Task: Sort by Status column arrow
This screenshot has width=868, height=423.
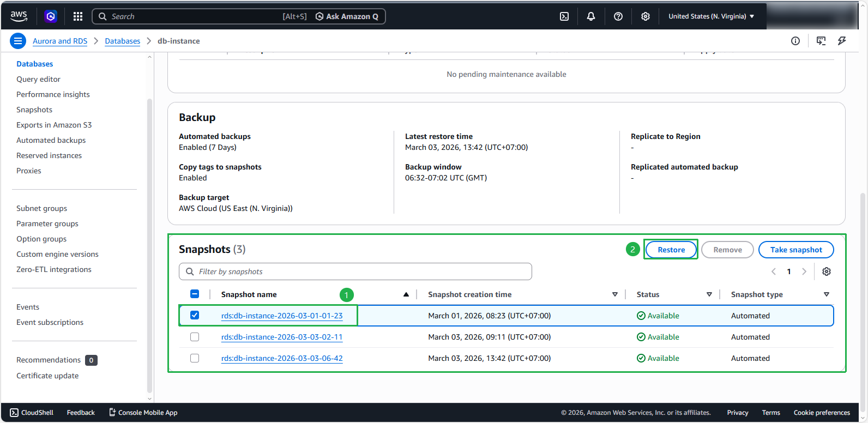Action: pos(709,294)
